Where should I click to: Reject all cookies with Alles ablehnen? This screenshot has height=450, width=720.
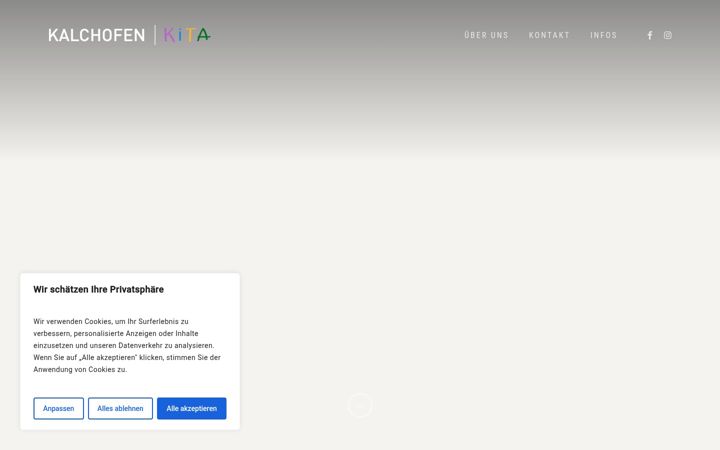click(x=120, y=408)
